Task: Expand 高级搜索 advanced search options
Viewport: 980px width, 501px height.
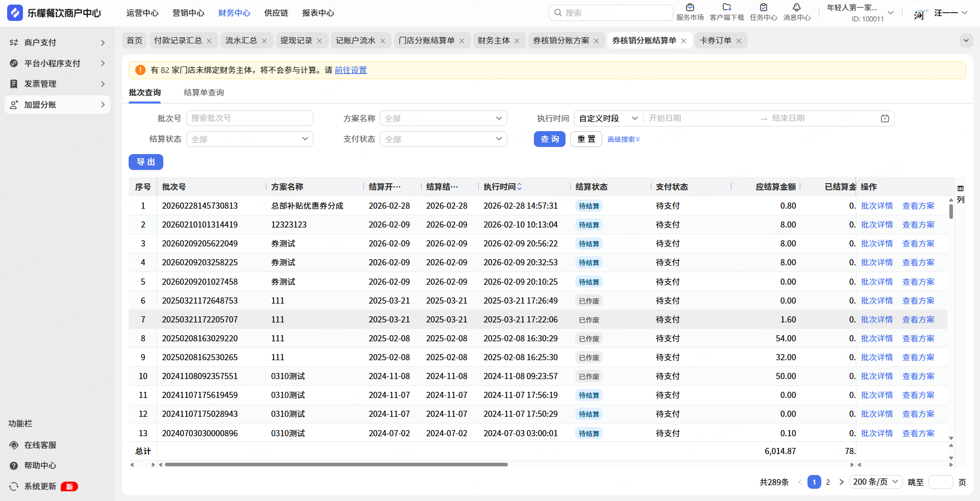Action: 623,139
